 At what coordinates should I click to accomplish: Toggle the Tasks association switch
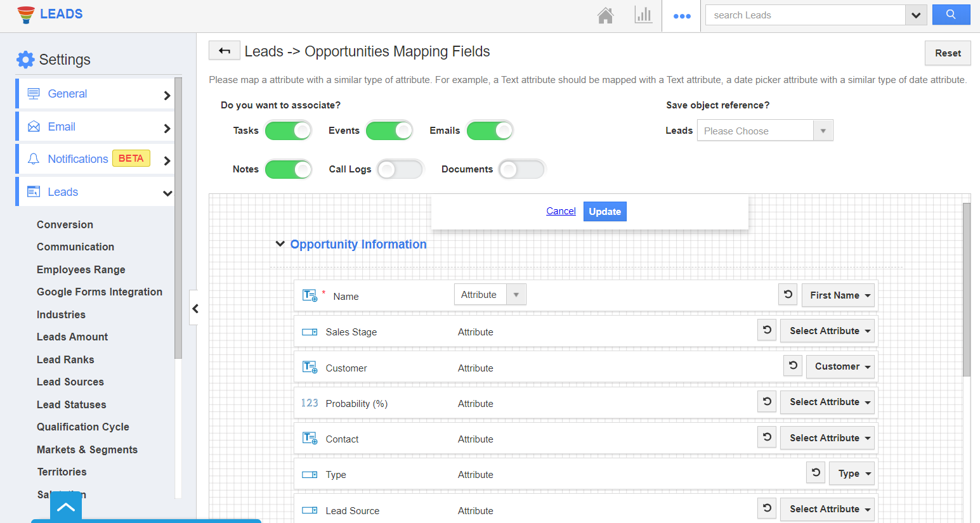(288, 131)
